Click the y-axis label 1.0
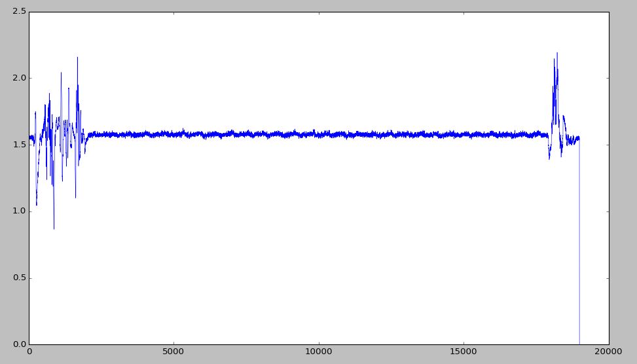 click(19, 211)
